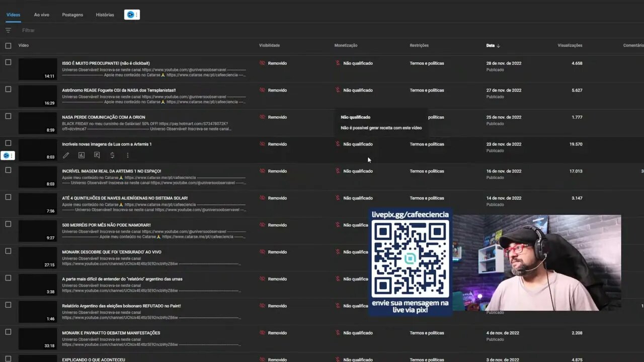The height and width of the screenshot is (362, 644).
Task: Click the Visibilidade column header
Action: pos(270,45)
